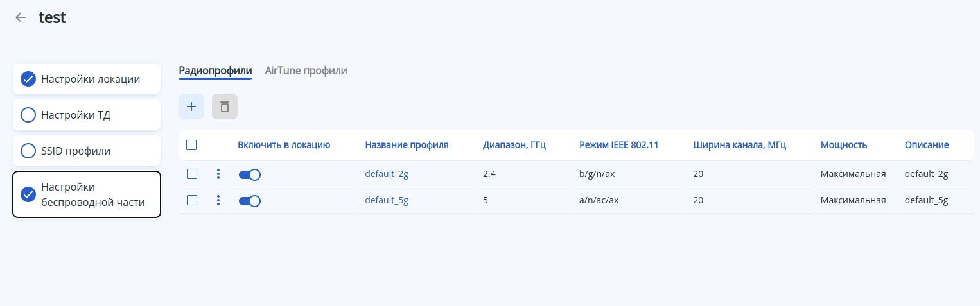Select the default_2g row checkbox
980x306 pixels.
[191, 174]
